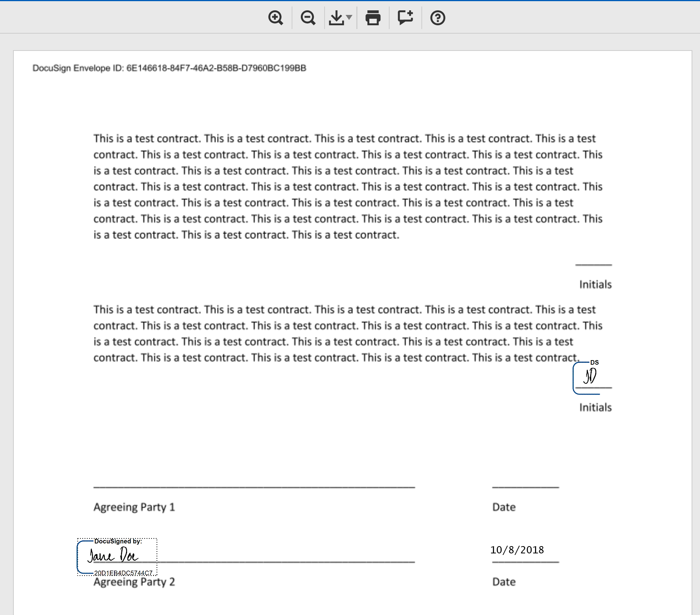Expand the download options dropdown arrow

(349, 17)
